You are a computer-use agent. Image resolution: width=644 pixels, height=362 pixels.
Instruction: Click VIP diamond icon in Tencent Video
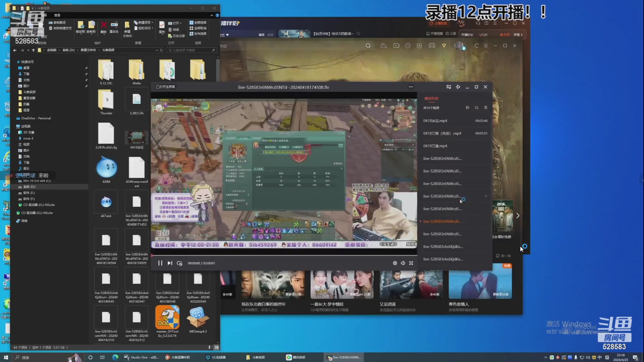pos(444,46)
